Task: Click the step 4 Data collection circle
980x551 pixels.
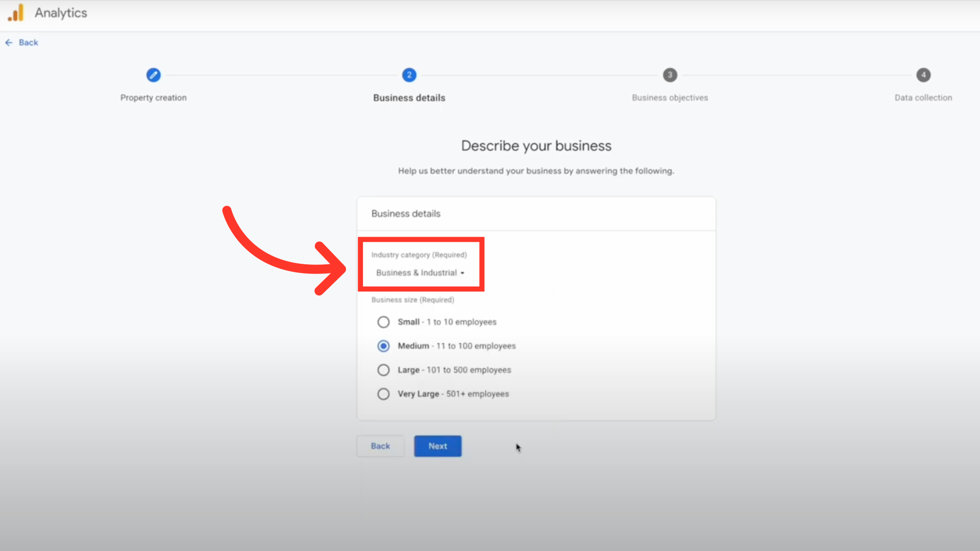Action: coord(923,75)
